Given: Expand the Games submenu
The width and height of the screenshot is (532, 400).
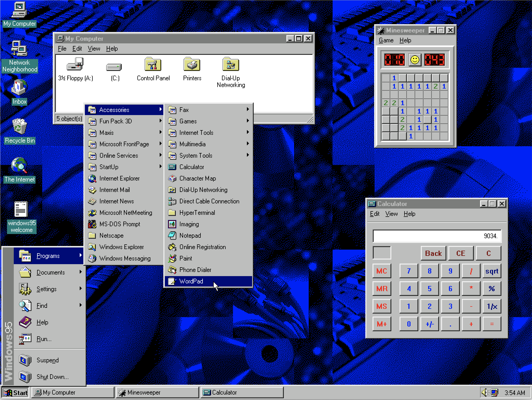Looking at the screenshot, I should pos(188,121).
